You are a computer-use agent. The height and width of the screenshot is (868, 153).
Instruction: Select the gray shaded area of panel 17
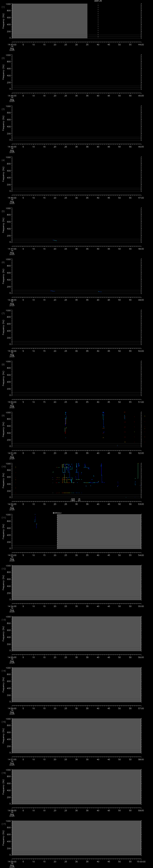(76, 838)
